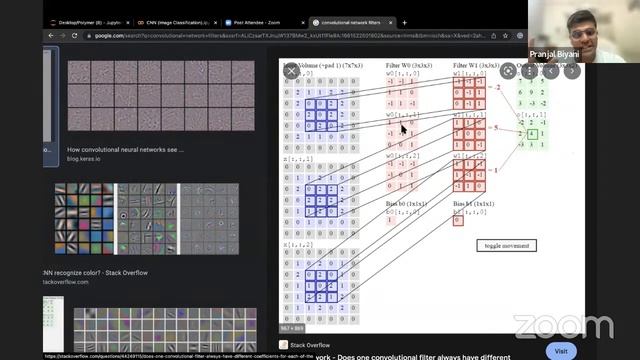Viewport: 640px width, 360px height.
Task: Open 'How convolutional neural networks see ...' result
Action: point(125,150)
